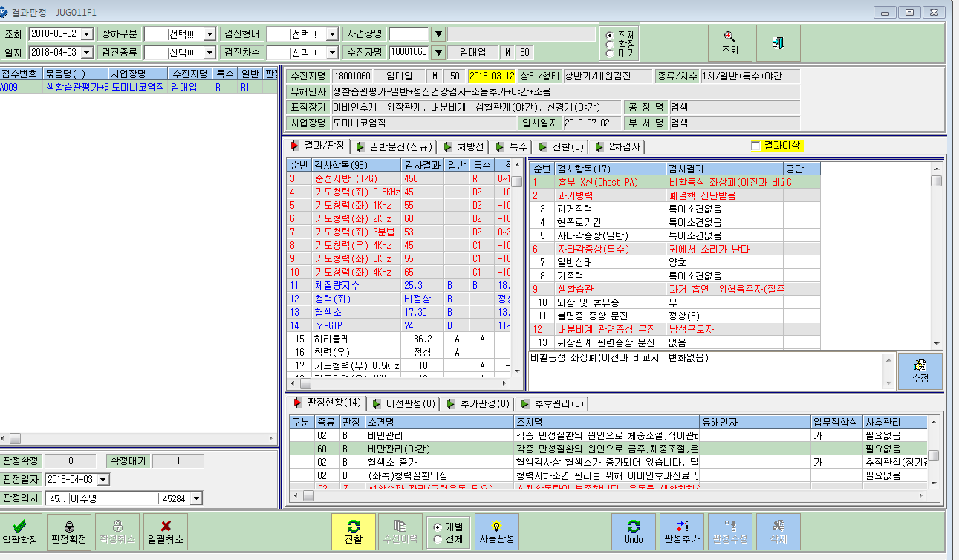959x560 pixels.
Task: Click the 수진자명 input field
Action: (x=409, y=52)
